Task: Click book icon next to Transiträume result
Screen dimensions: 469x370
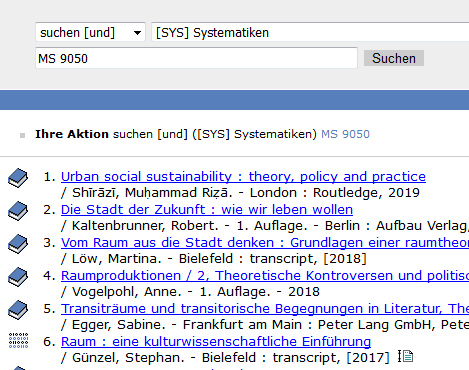Action: click(18, 310)
